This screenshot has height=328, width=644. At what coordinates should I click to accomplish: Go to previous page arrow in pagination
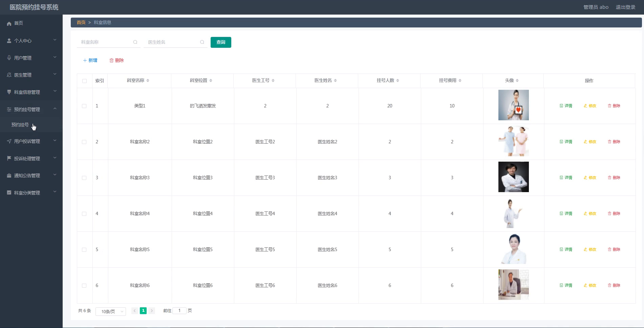(134, 310)
